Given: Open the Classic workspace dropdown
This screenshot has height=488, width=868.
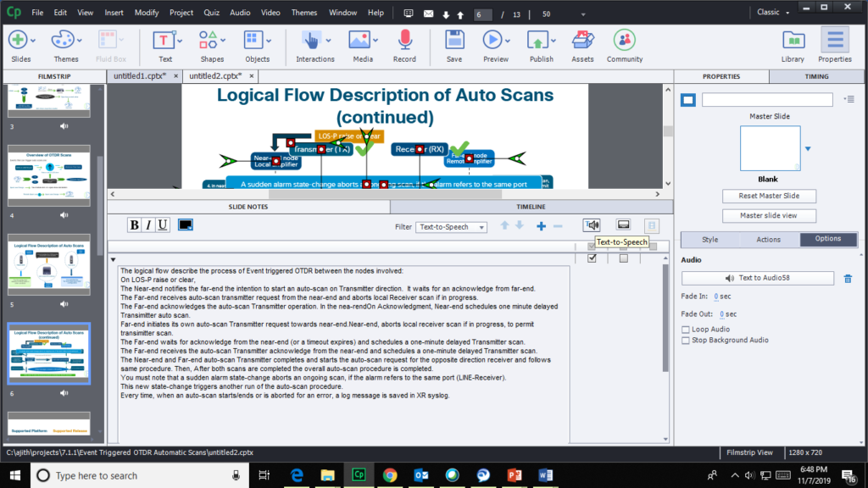Looking at the screenshot, I should point(773,12).
